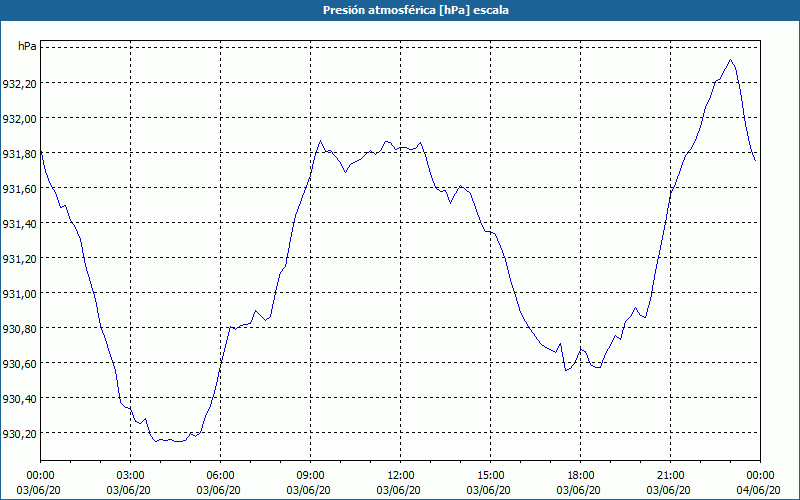This screenshot has width=800, height=500.
Task: Select the 930,60 axis value
Action: (x=19, y=364)
